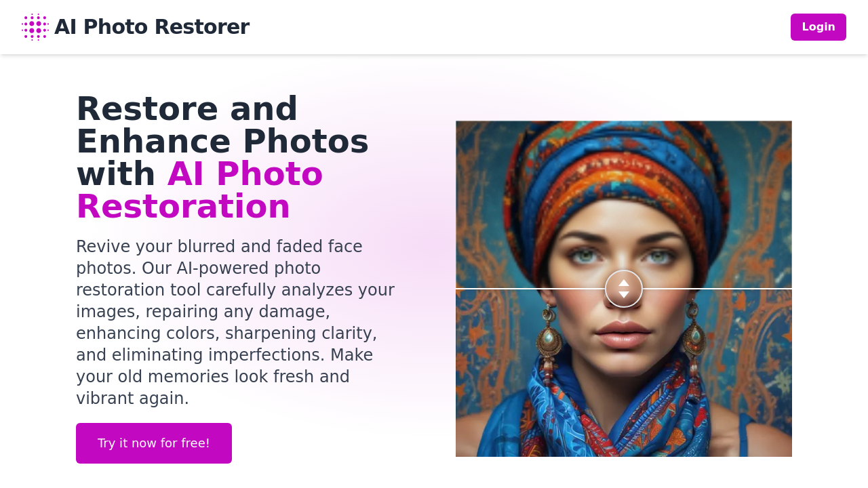Click the Login button top-right
868x488 pixels.
818,26
